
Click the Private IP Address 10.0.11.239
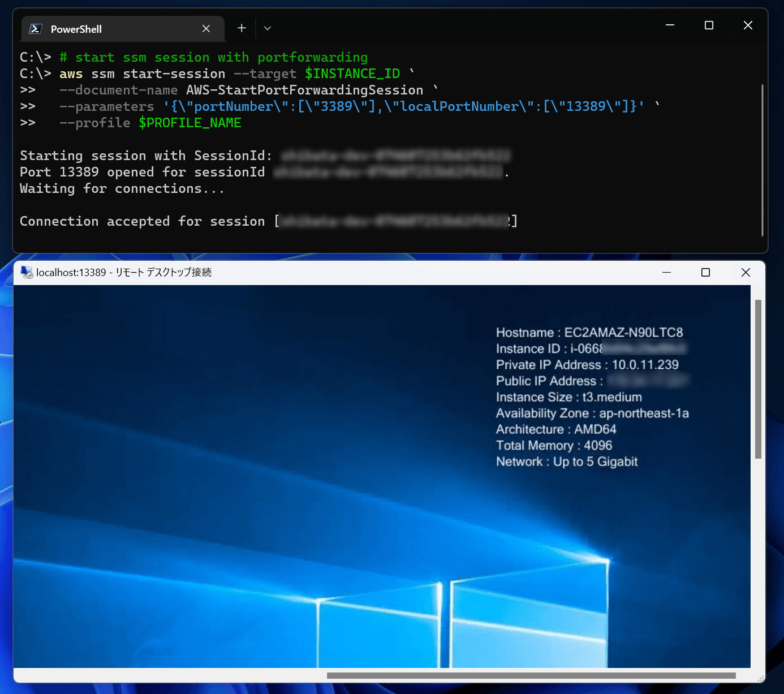click(587, 365)
